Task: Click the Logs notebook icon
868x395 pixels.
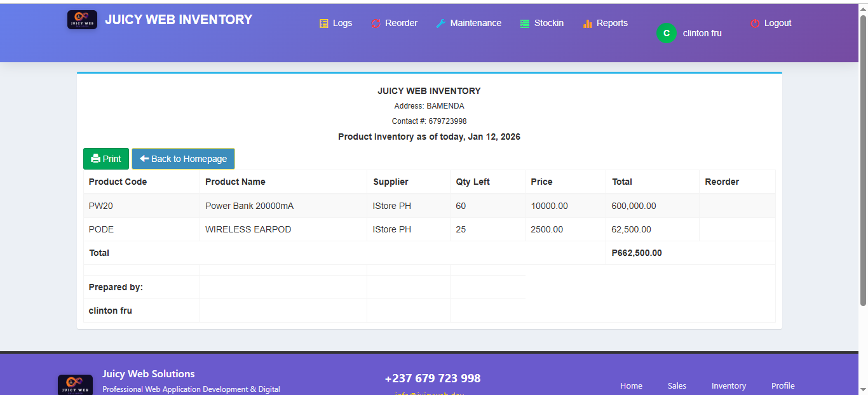Action: (323, 23)
